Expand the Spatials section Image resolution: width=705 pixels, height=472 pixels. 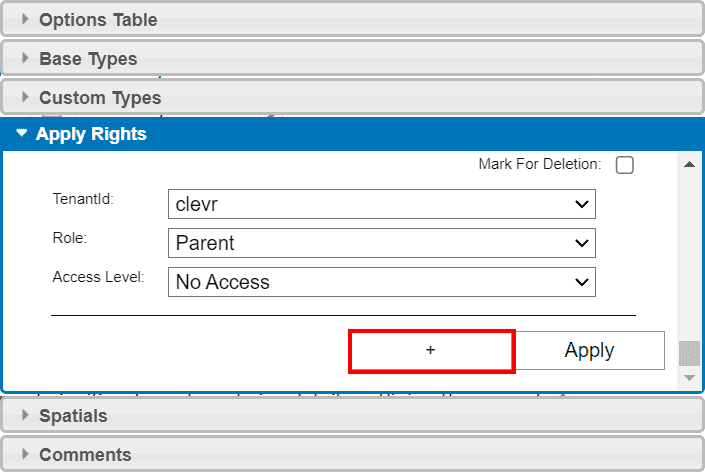(x=352, y=415)
